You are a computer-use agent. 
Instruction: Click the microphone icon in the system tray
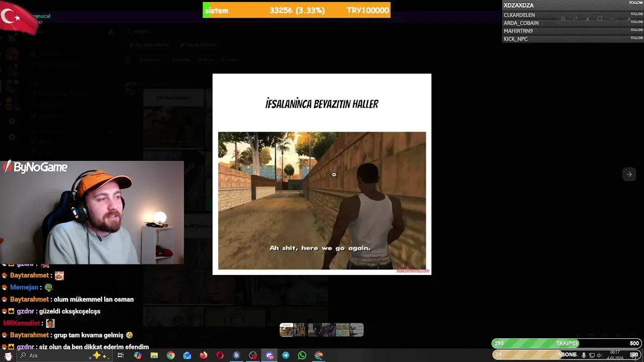(x=584, y=355)
